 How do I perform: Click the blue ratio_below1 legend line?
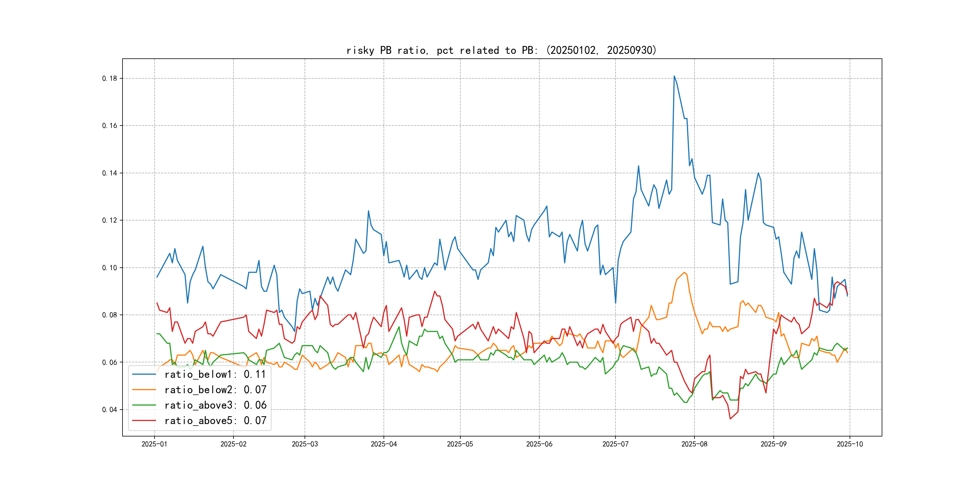pyautogui.click(x=144, y=374)
